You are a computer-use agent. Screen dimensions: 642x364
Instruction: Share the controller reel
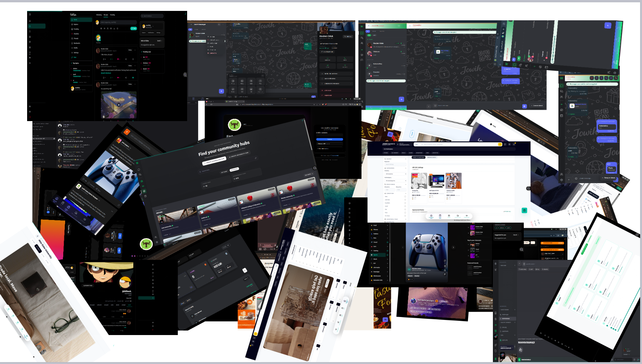point(445,270)
